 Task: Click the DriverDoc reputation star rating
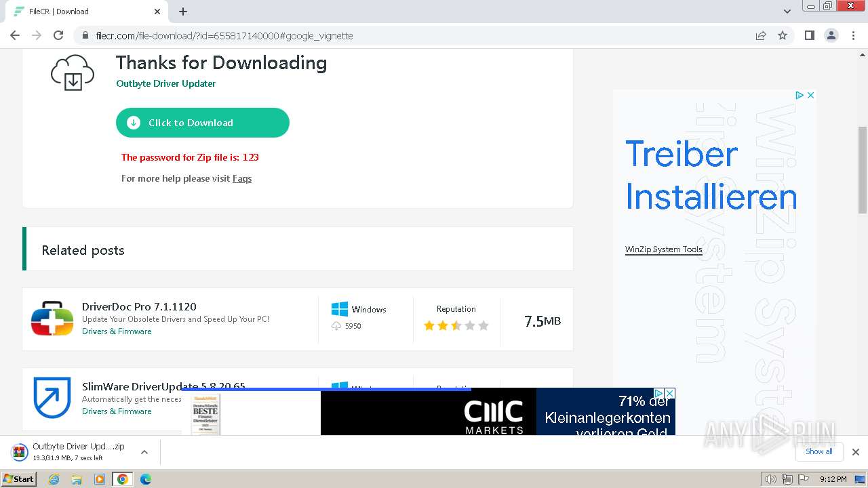point(456,325)
